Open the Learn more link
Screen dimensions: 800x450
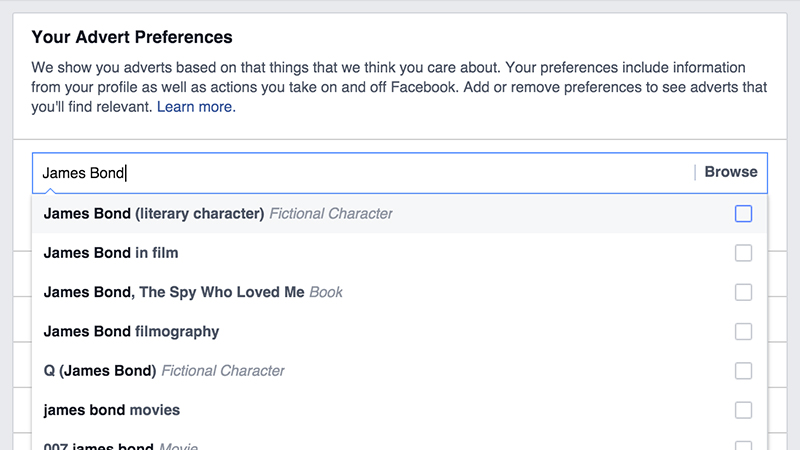pyautogui.click(x=196, y=107)
